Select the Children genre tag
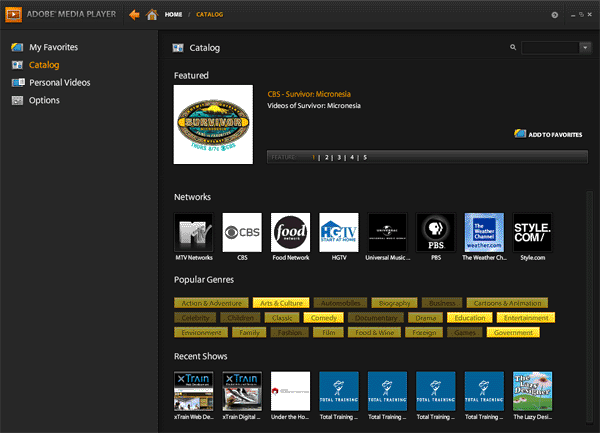This screenshot has width=600, height=433. (x=240, y=317)
